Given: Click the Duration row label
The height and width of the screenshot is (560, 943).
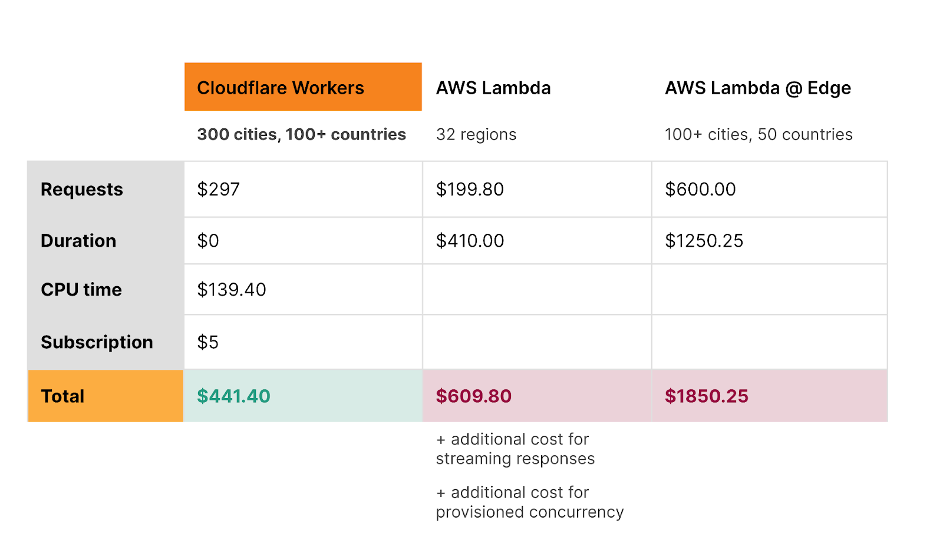Looking at the screenshot, I should click(78, 240).
